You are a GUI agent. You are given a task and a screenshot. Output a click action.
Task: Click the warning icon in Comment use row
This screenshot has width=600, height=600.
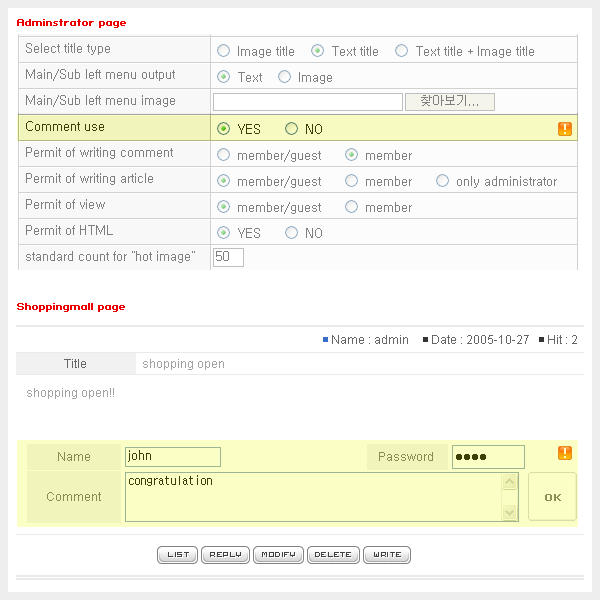coord(565,128)
